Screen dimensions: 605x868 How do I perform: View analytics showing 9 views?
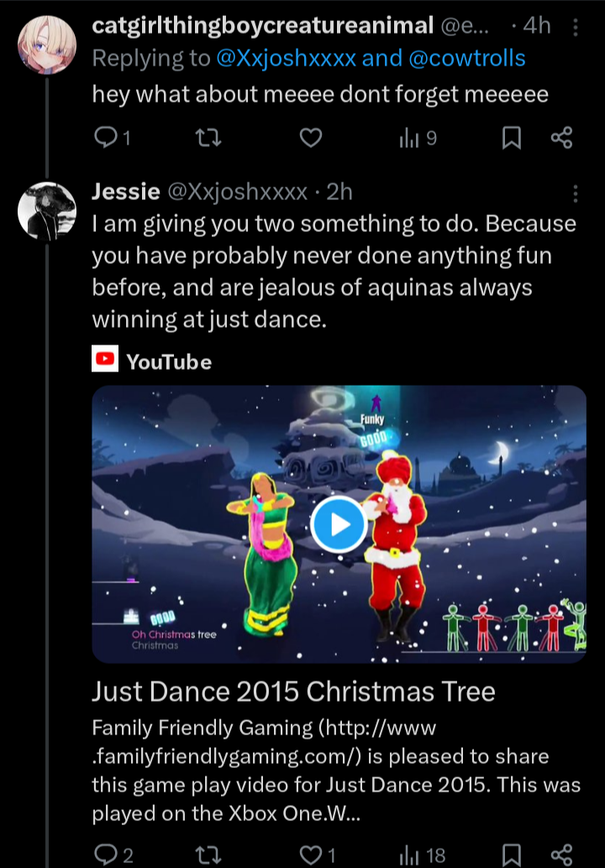pos(418,138)
